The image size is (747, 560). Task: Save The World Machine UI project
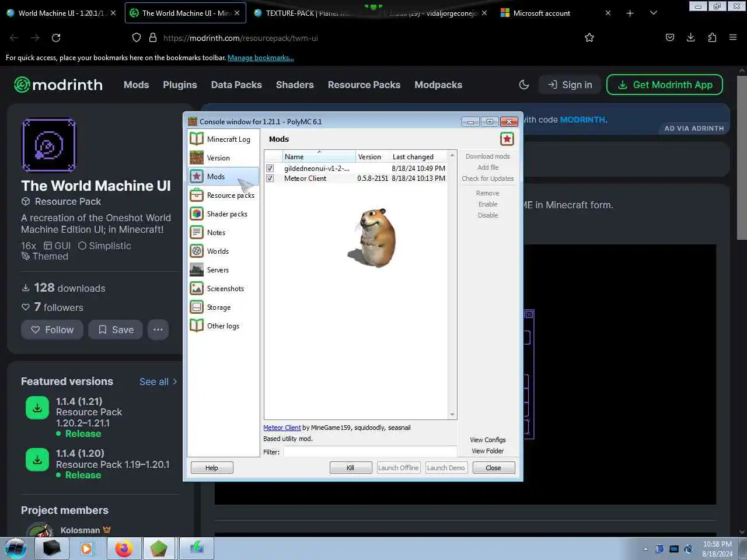[116, 330]
